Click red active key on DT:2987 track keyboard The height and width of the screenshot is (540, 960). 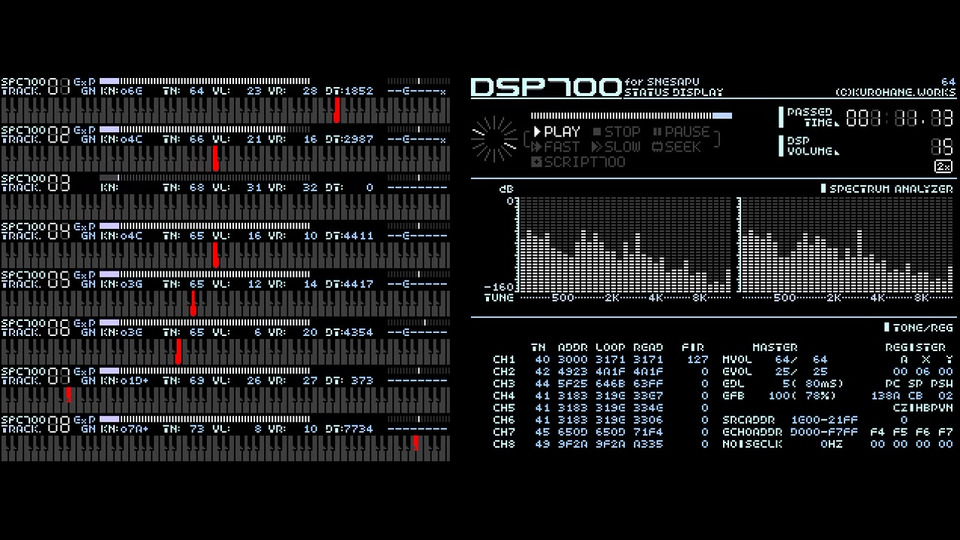[216, 159]
